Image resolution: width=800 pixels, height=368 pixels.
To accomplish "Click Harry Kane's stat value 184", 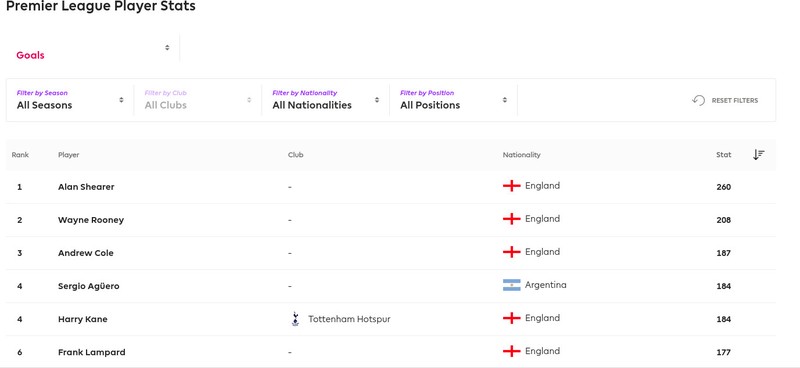I will pyautogui.click(x=723, y=320).
